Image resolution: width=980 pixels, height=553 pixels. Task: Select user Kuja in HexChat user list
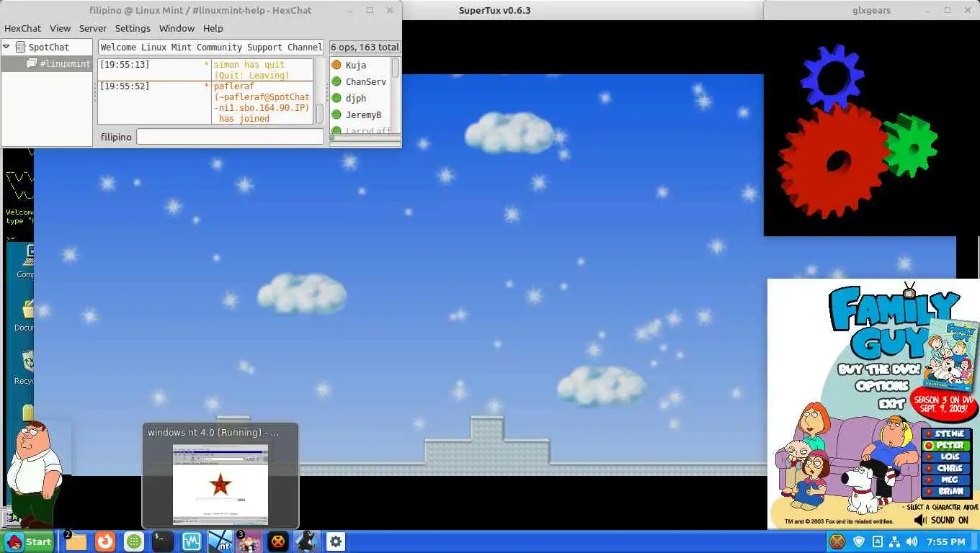pyautogui.click(x=356, y=65)
